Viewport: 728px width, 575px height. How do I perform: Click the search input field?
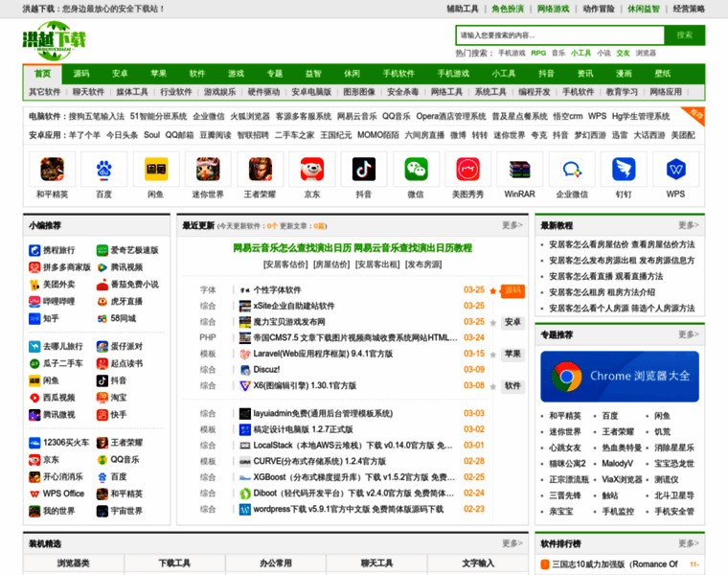[x=560, y=35]
